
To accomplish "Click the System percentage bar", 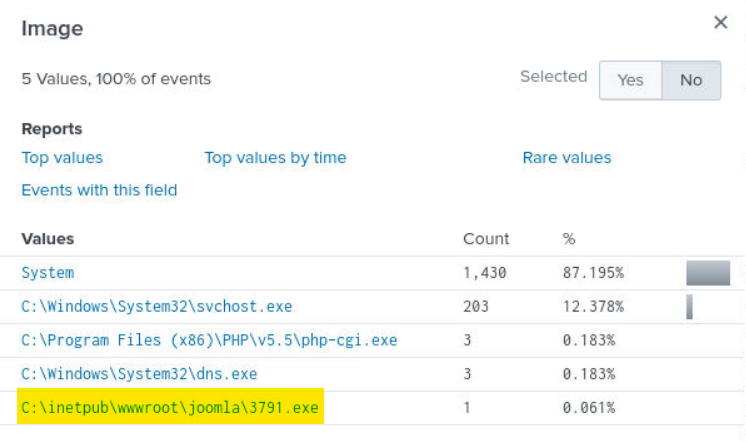I will (708, 273).
